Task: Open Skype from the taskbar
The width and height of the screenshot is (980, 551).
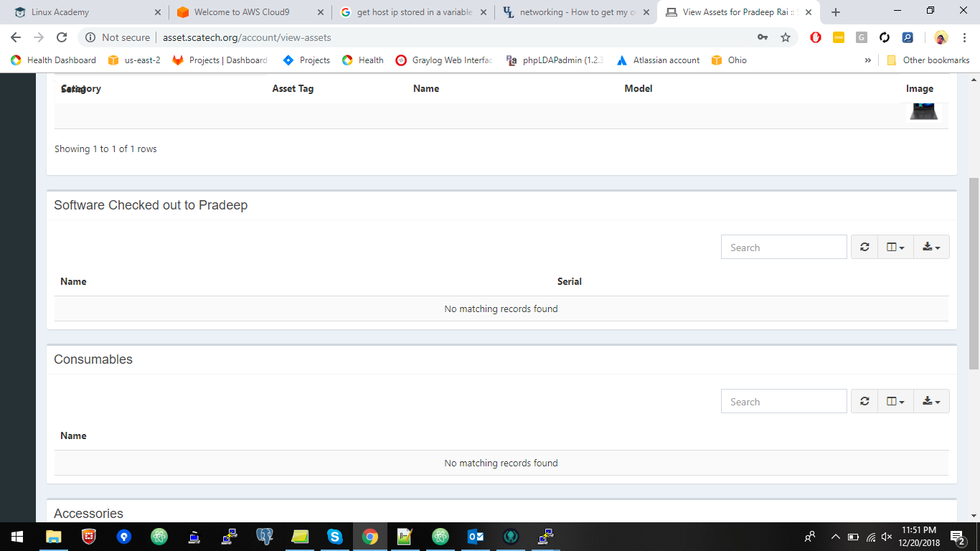Action: (334, 536)
